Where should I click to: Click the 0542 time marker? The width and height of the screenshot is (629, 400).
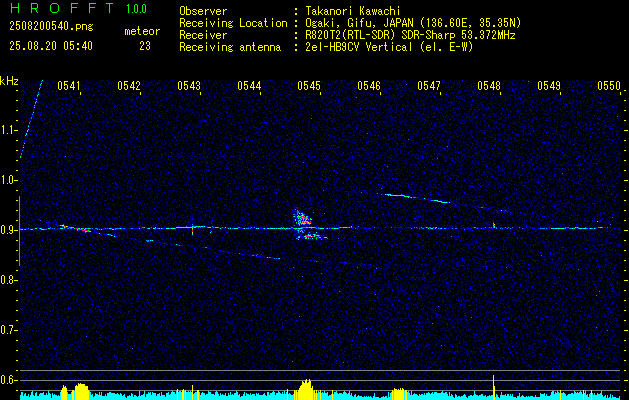click(x=129, y=85)
